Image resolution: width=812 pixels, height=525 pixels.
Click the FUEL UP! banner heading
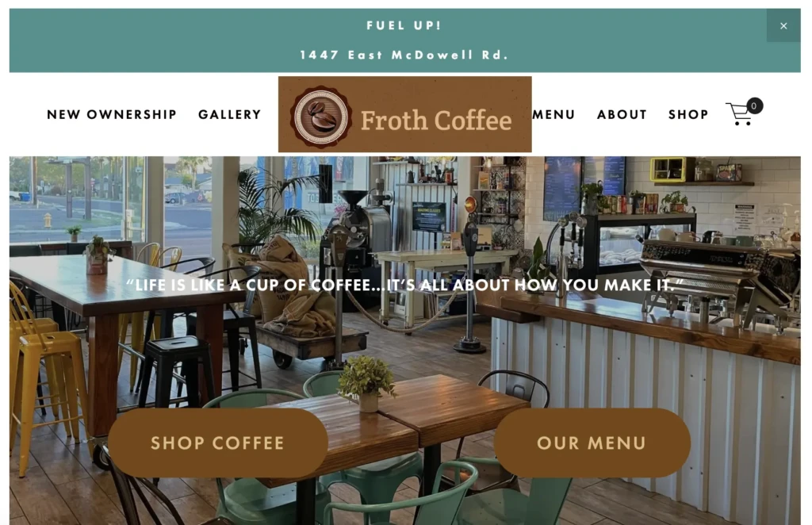click(x=404, y=25)
